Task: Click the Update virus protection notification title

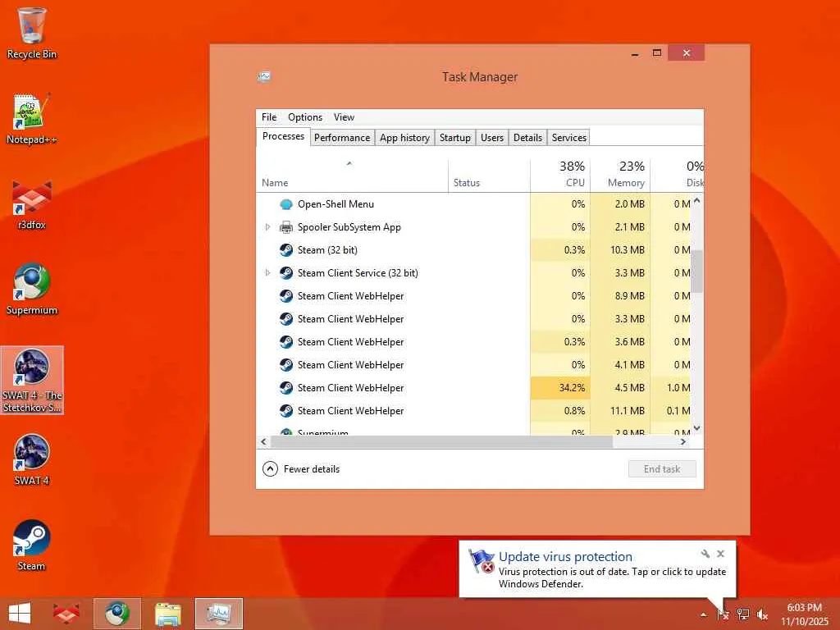Action: tap(565, 557)
